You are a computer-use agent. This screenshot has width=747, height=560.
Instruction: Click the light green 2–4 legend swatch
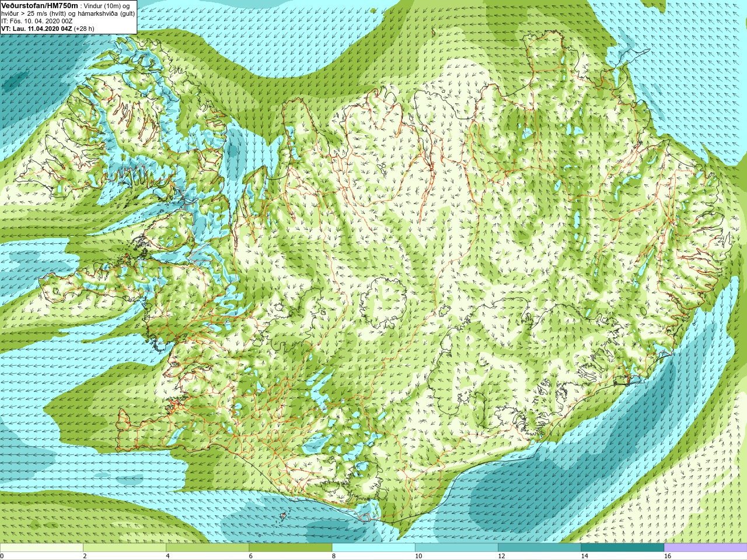[124, 548]
